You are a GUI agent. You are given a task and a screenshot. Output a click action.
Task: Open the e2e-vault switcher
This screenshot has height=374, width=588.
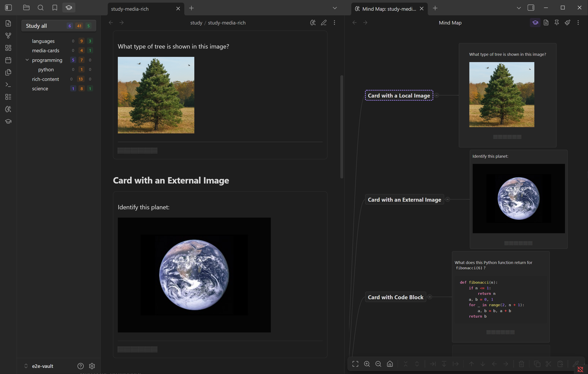pyautogui.click(x=39, y=366)
